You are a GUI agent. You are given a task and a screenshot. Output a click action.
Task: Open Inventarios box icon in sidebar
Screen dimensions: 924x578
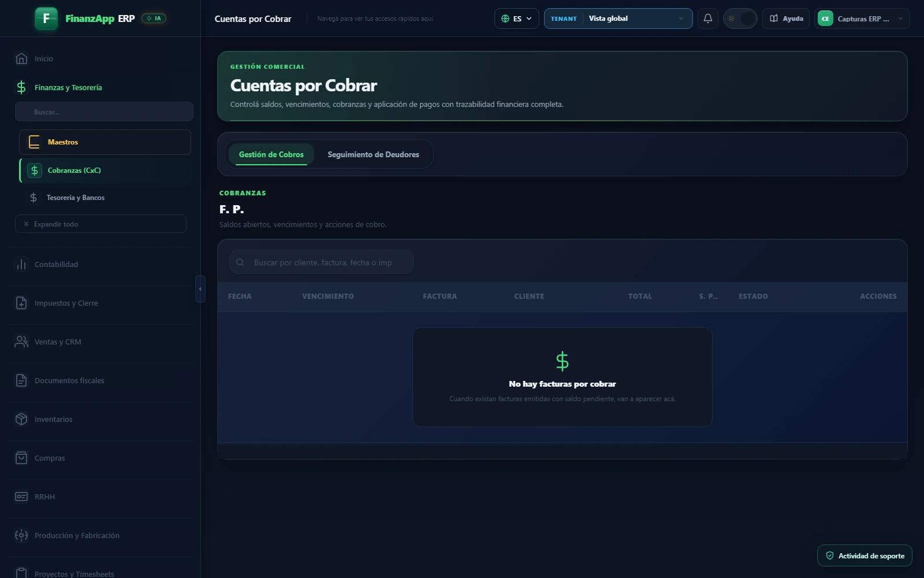click(21, 419)
